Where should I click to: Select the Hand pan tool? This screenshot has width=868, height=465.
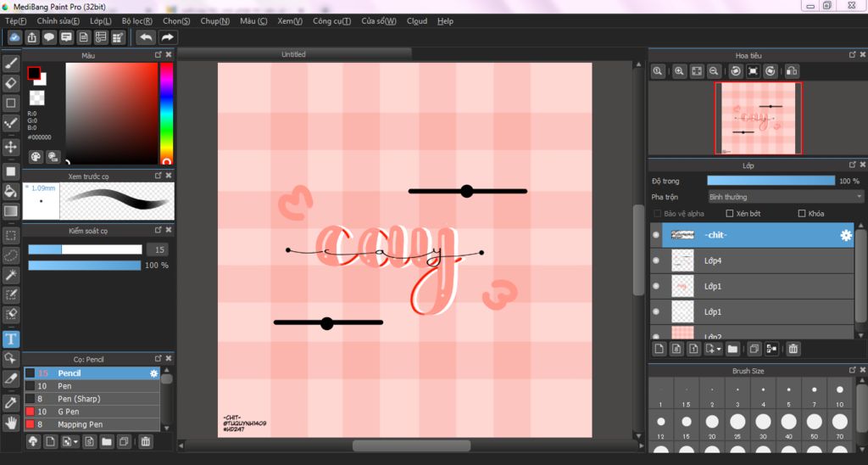click(10, 423)
